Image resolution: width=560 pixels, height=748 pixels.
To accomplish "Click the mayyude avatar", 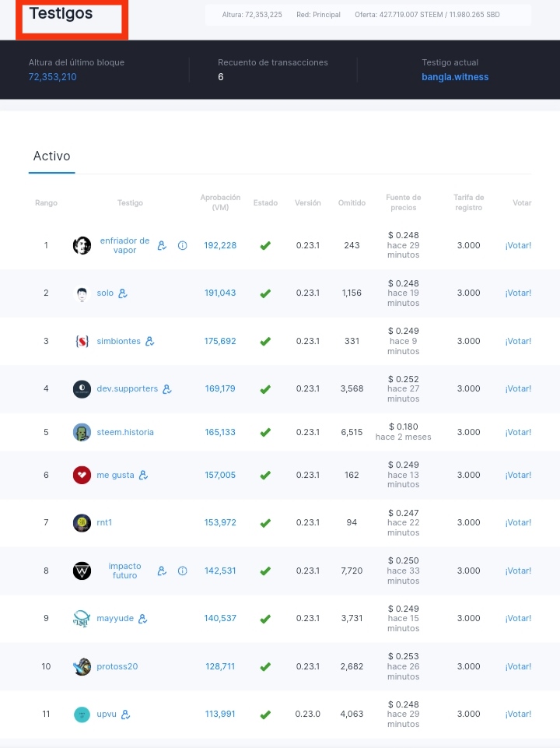I will [x=82, y=618].
